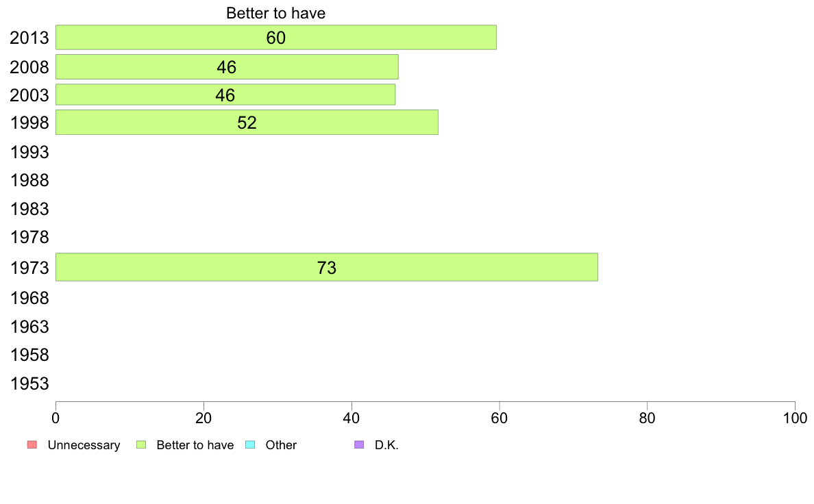Screen dimensions: 814x504
Task: Click the 100 tick on x-axis
Action: [x=795, y=418]
